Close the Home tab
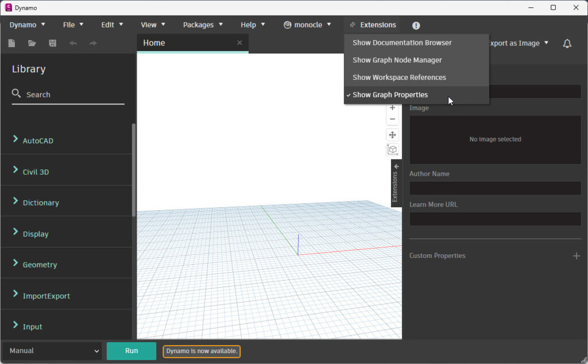Viewport: 588px width, 364px height. [239, 42]
